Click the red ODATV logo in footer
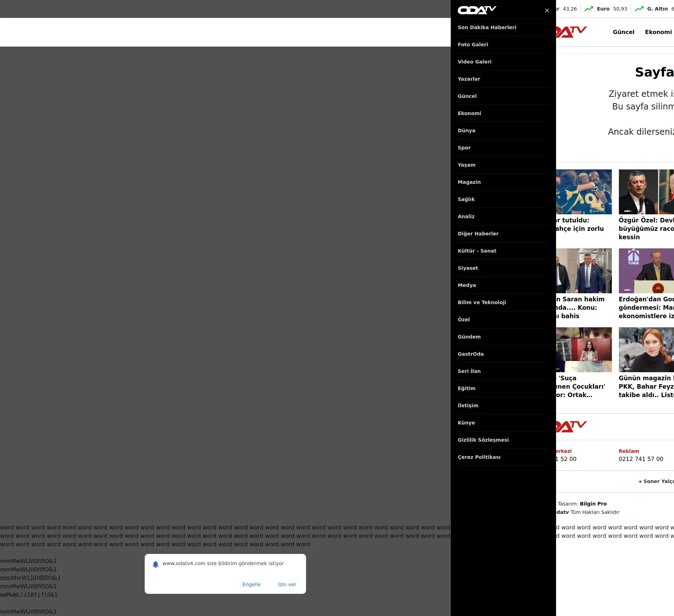The height and width of the screenshot is (616, 674). (571, 426)
